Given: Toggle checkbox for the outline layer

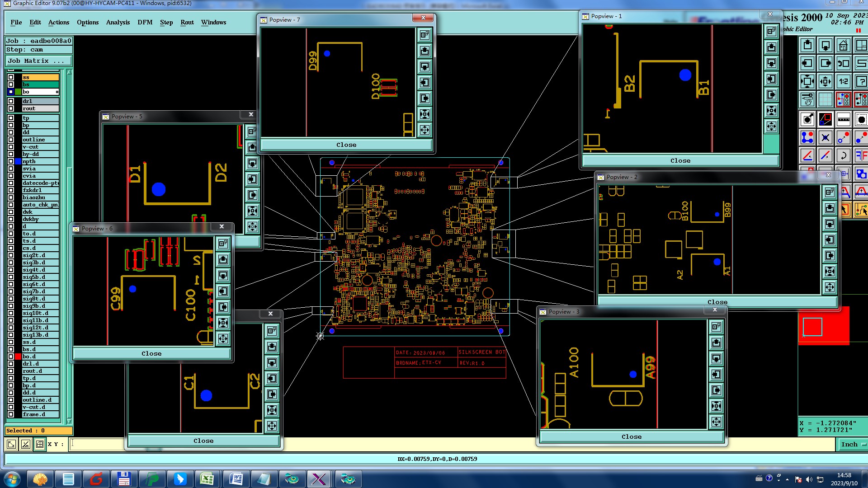Looking at the screenshot, I should click(11, 140).
